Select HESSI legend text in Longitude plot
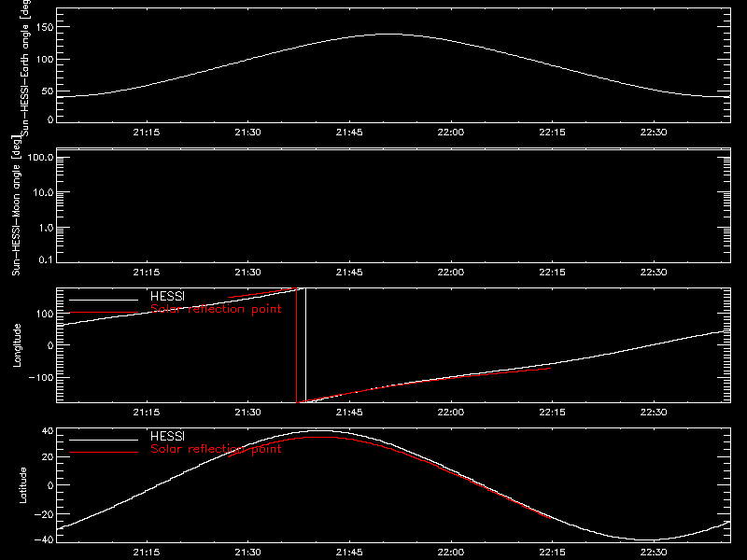 pos(167,296)
